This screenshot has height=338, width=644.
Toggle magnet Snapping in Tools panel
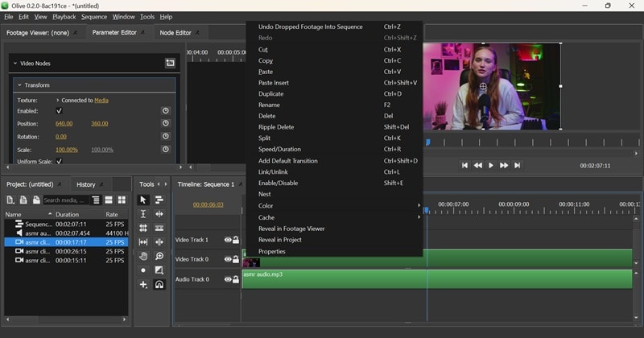click(x=159, y=284)
